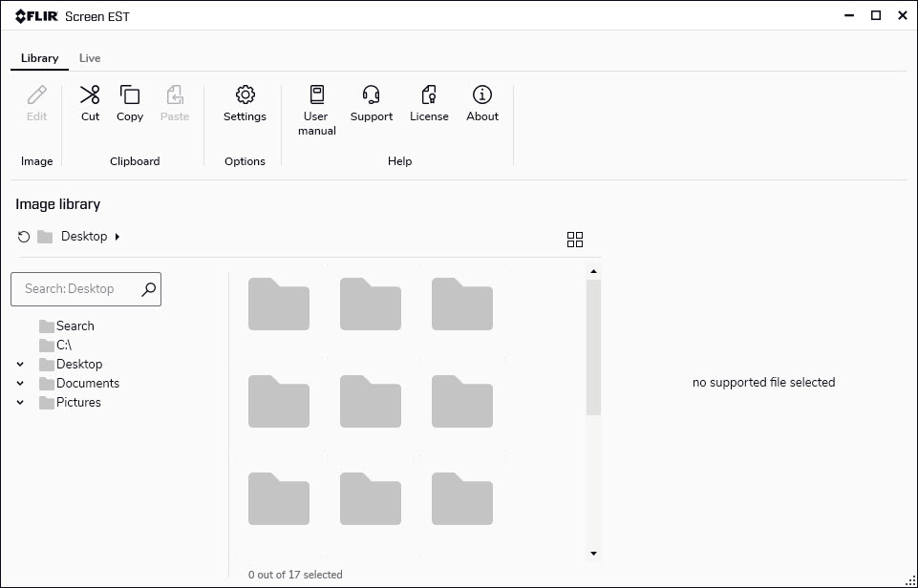Toggle the grid view layout icon
Image resolution: width=918 pixels, height=588 pixels.
click(574, 240)
